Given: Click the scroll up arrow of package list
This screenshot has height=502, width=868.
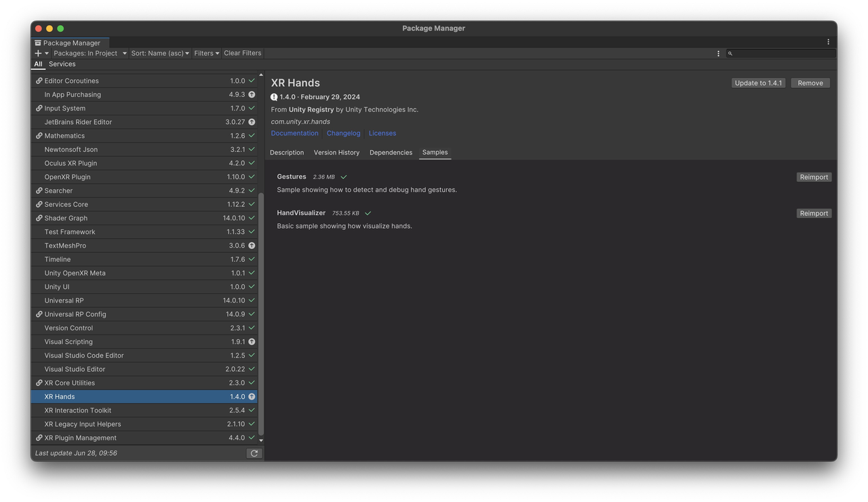Looking at the screenshot, I should (x=261, y=75).
